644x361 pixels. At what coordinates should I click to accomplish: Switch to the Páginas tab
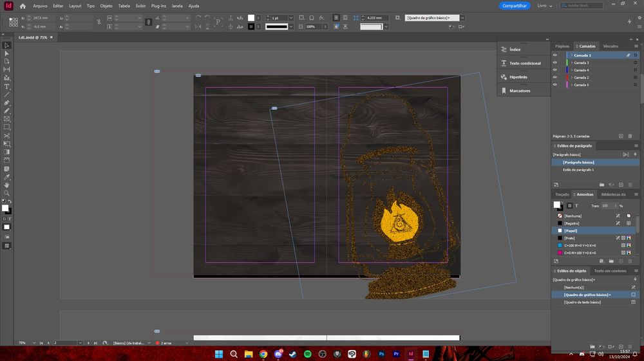pyautogui.click(x=562, y=46)
